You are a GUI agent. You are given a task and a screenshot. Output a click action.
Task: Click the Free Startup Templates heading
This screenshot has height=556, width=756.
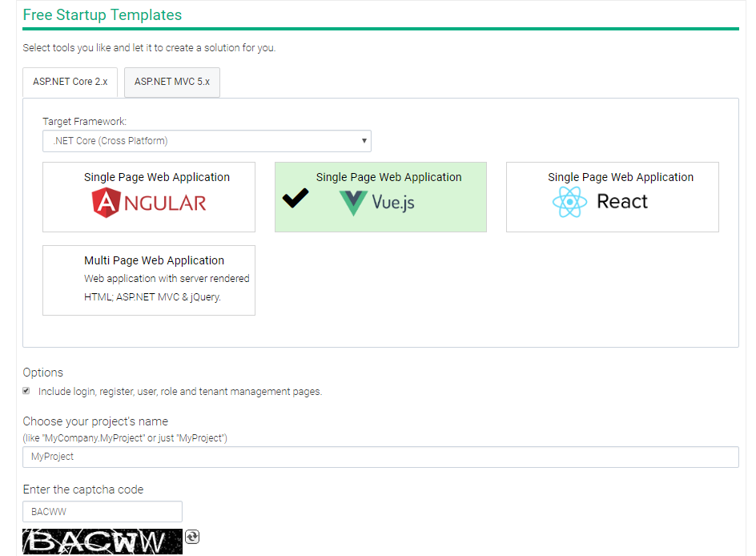tap(103, 15)
